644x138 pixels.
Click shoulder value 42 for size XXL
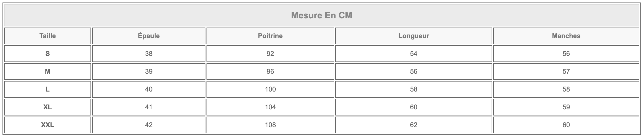(149, 125)
